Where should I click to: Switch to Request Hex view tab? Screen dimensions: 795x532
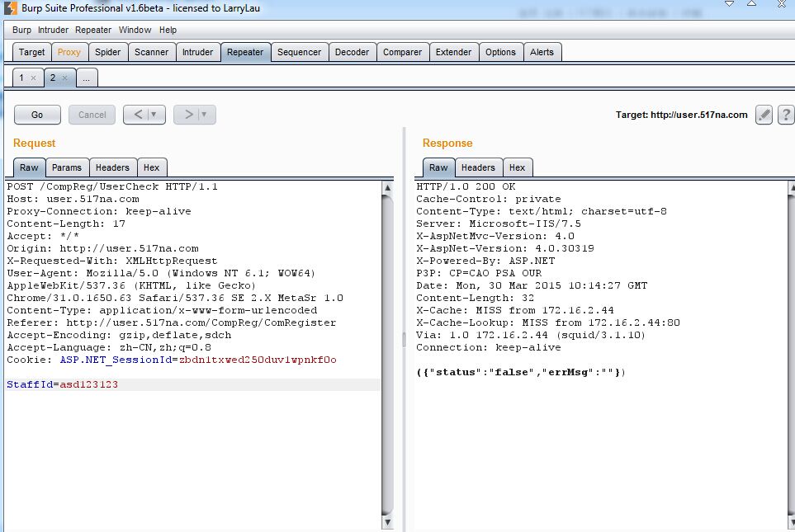click(x=152, y=167)
